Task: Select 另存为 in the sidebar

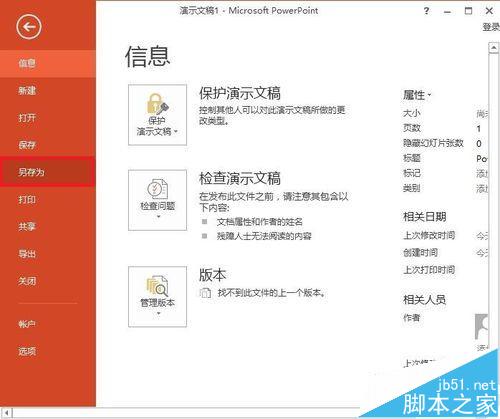Action: tap(48, 172)
